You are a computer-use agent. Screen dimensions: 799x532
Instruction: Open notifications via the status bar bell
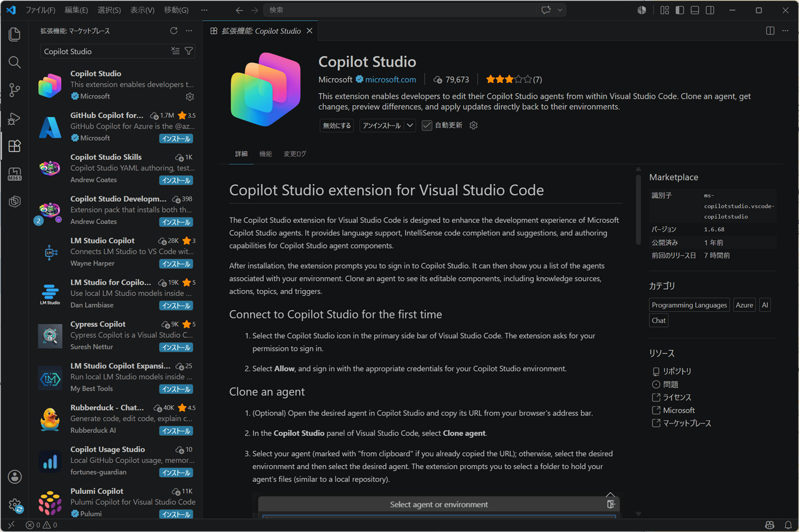tap(788, 525)
